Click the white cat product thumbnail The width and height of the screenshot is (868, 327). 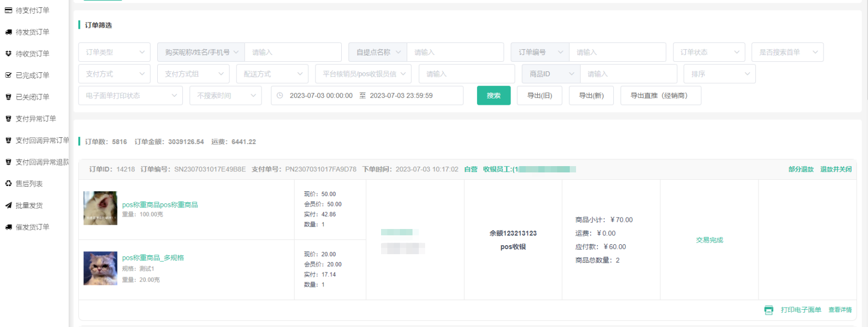100,208
